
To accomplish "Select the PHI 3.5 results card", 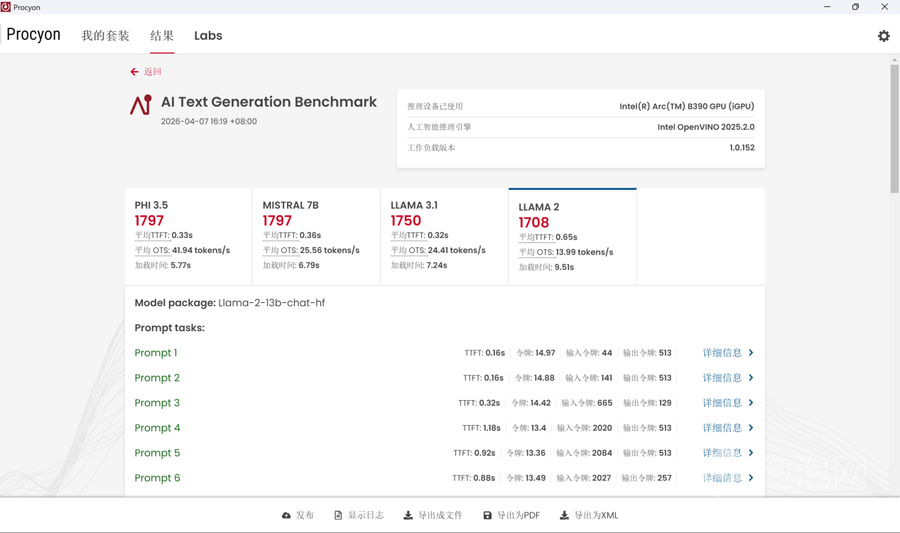I will coord(188,236).
